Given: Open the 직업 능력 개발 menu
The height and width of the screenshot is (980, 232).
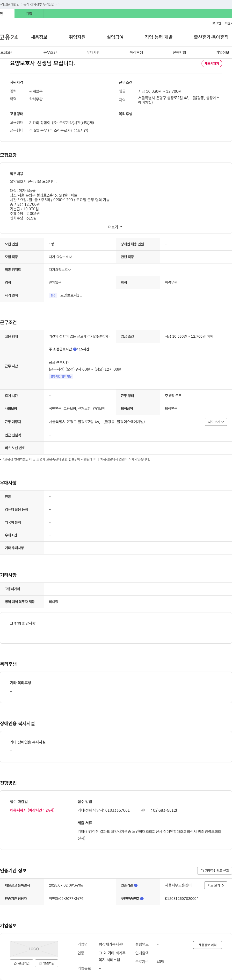Looking at the screenshot, I should click(x=159, y=37).
